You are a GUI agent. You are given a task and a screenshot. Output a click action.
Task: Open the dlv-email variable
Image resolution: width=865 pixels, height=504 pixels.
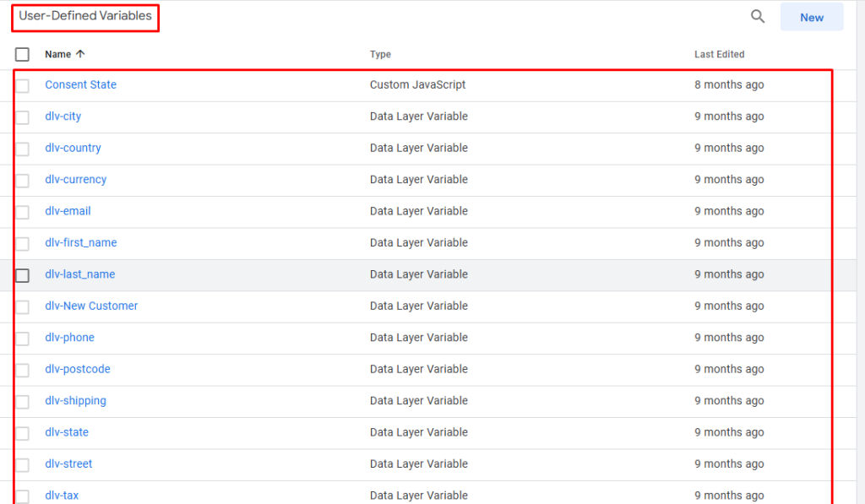(68, 211)
